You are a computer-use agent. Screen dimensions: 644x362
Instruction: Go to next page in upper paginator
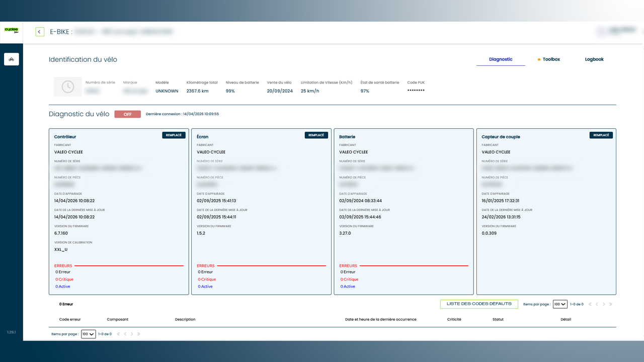[604, 304]
